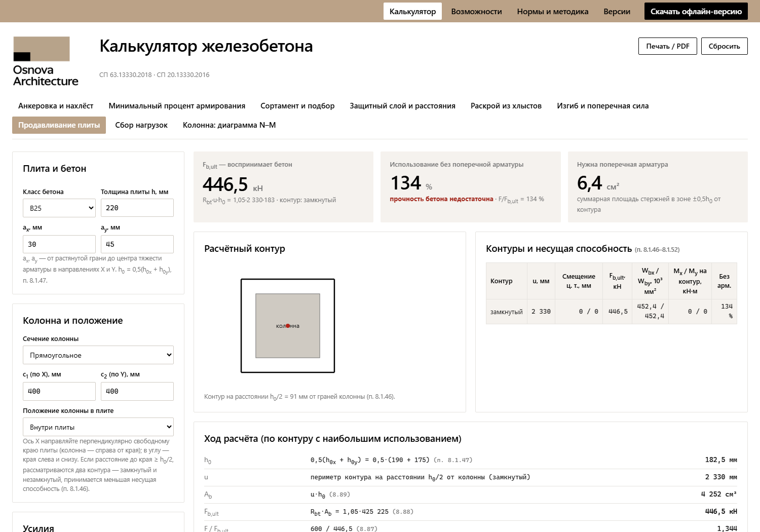This screenshot has width=760, height=532.
Task: Switch to Защитный слой и расстояния tab
Action: click(x=402, y=106)
